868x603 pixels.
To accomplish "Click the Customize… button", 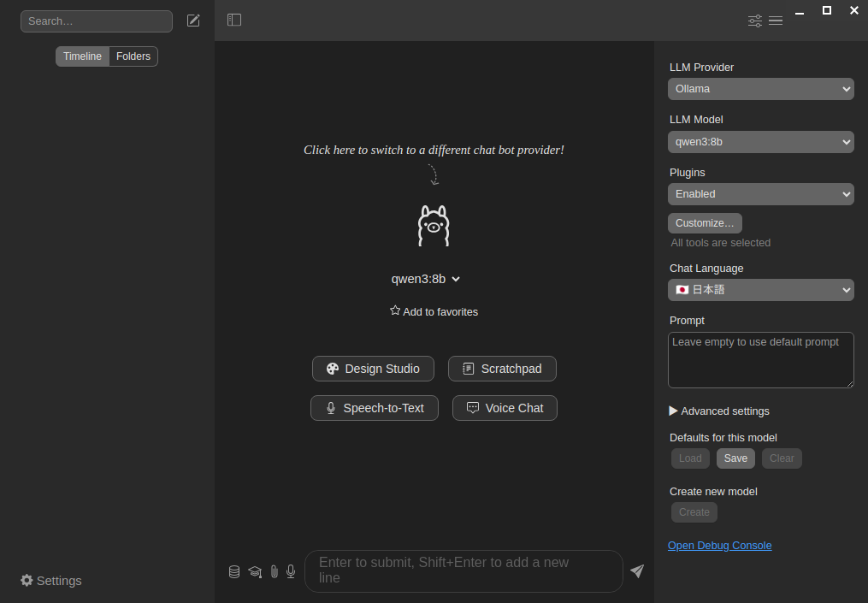I will click(x=705, y=223).
